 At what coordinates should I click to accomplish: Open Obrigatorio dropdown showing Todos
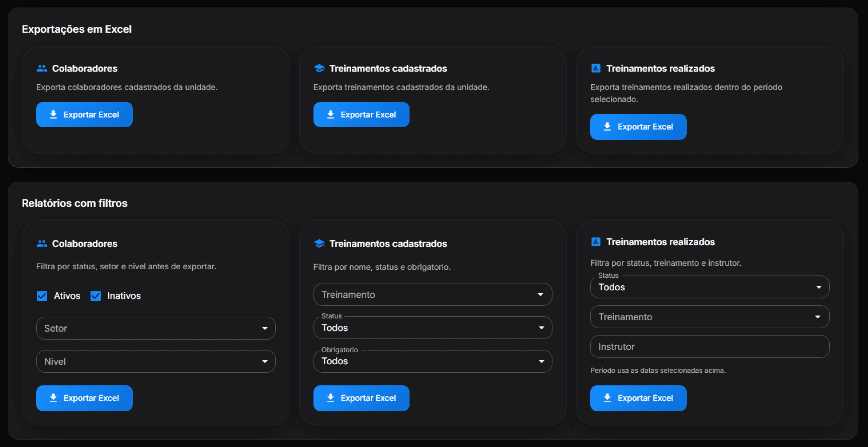pyautogui.click(x=433, y=362)
